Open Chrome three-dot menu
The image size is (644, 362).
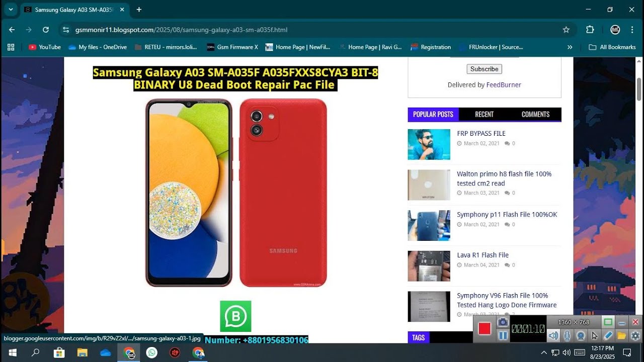click(632, 30)
